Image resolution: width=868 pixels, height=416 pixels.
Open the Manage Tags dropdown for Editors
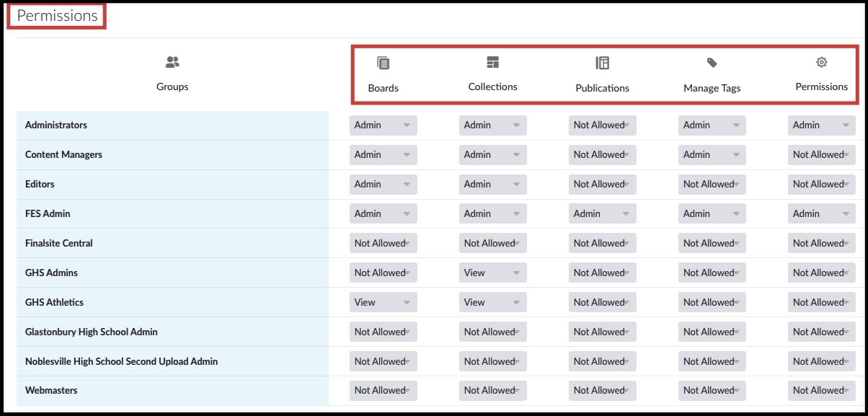coord(712,184)
